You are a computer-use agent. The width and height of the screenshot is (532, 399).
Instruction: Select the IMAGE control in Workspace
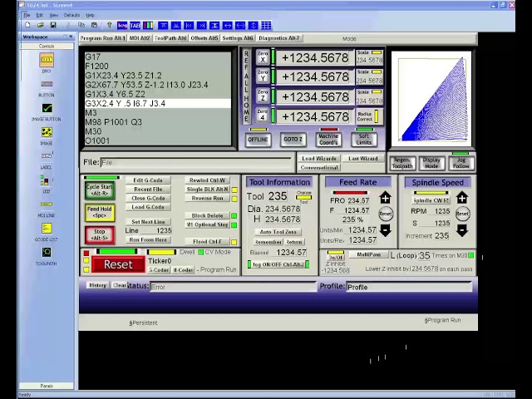(x=47, y=135)
